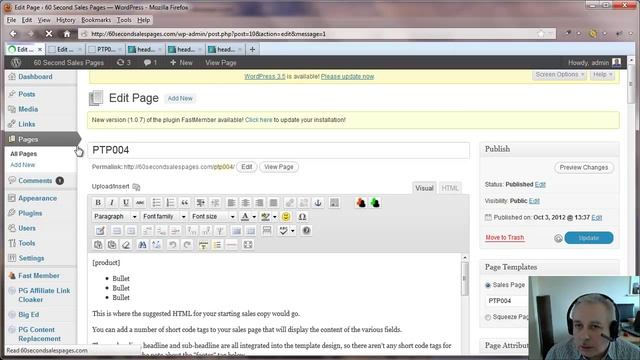Click Preview Changes button
640x360 pixels.
[x=584, y=168]
